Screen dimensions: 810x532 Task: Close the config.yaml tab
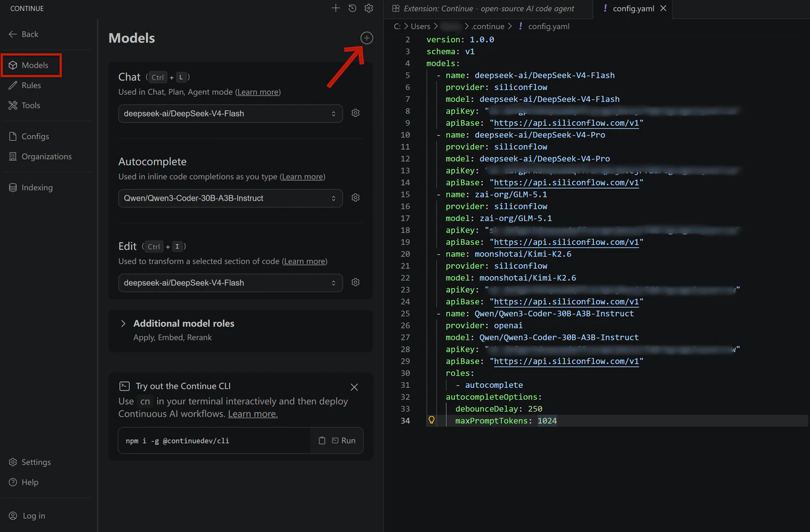coord(663,9)
